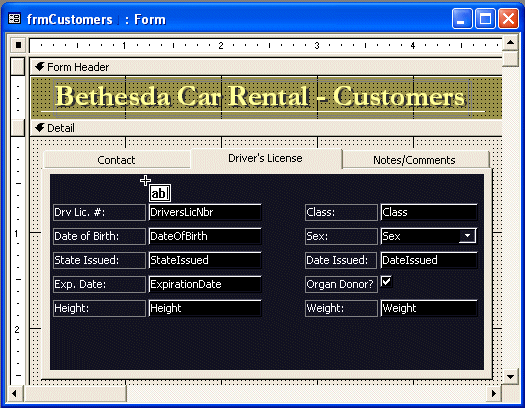Click the form selector box at ruler corner
This screenshot has height=408, width=525.
(18, 45)
